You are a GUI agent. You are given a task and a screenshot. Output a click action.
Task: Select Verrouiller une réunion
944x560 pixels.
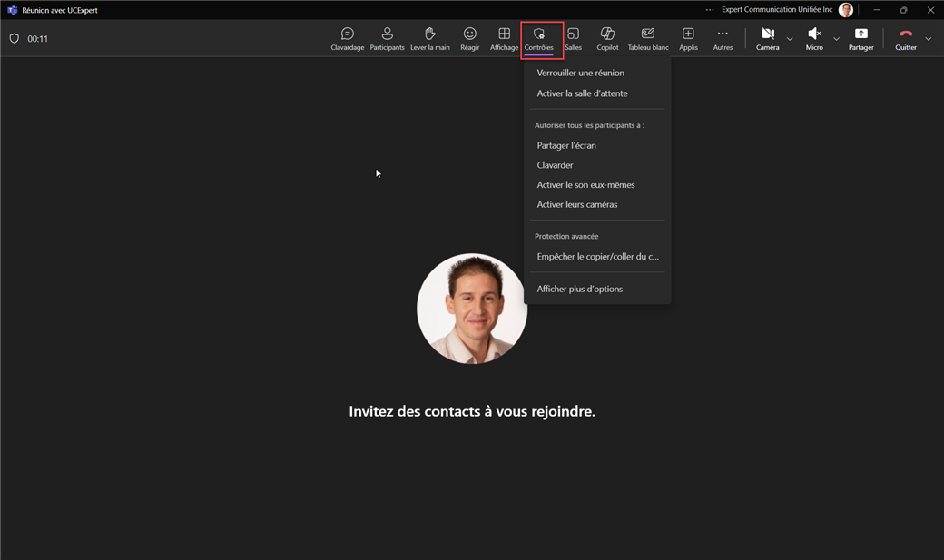pos(580,73)
